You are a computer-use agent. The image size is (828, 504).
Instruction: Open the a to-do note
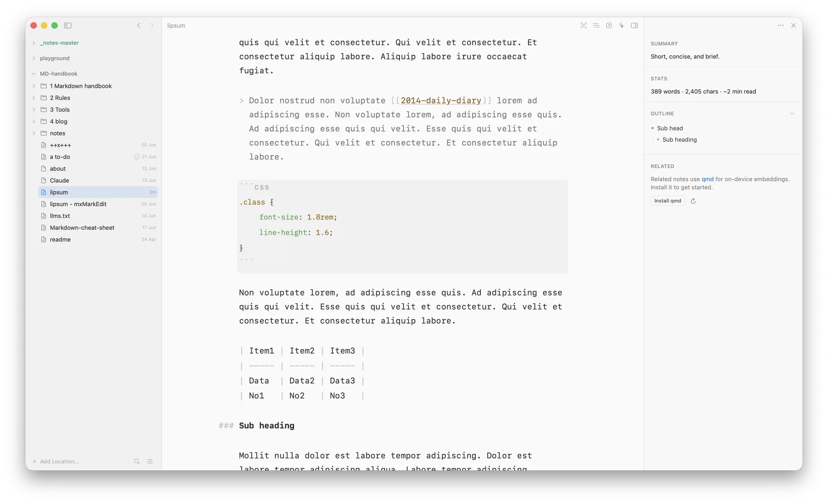click(98, 157)
